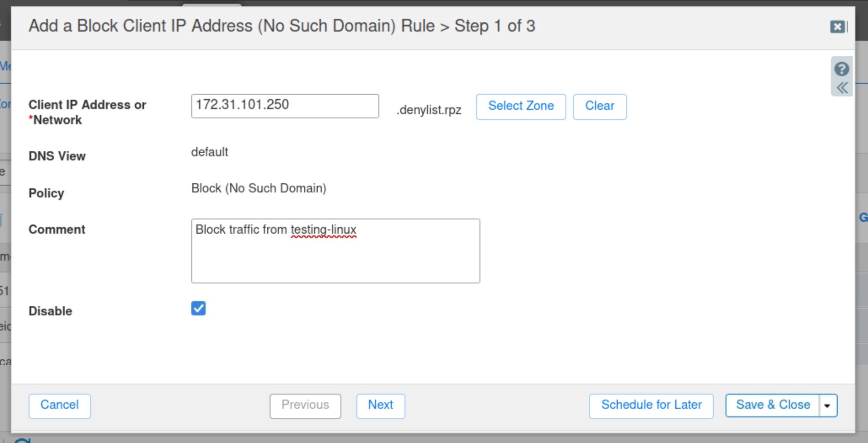The image size is (868, 443).
Task: Click the Previous step button
Action: pyautogui.click(x=305, y=406)
